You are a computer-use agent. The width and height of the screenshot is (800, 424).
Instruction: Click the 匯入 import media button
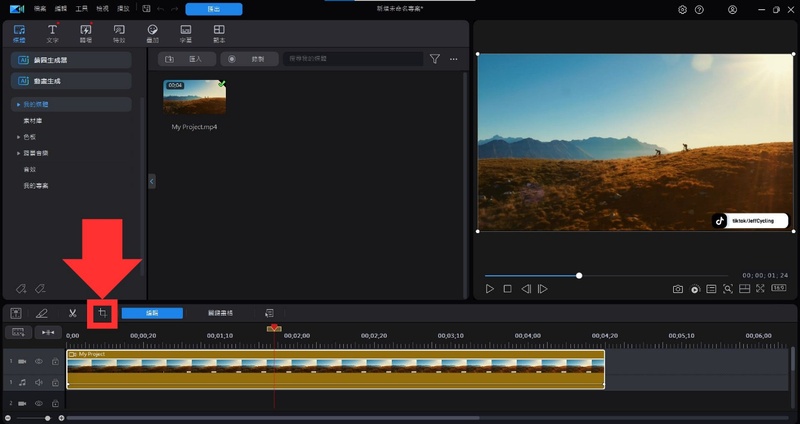coord(185,59)
